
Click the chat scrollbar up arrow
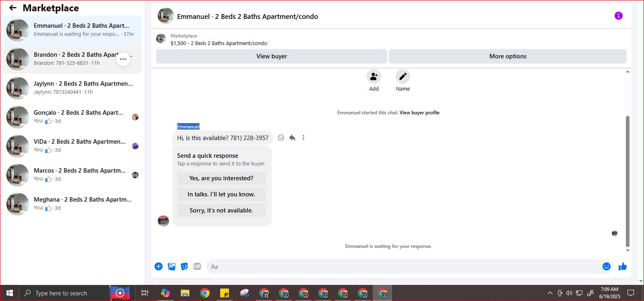(627, 72)
